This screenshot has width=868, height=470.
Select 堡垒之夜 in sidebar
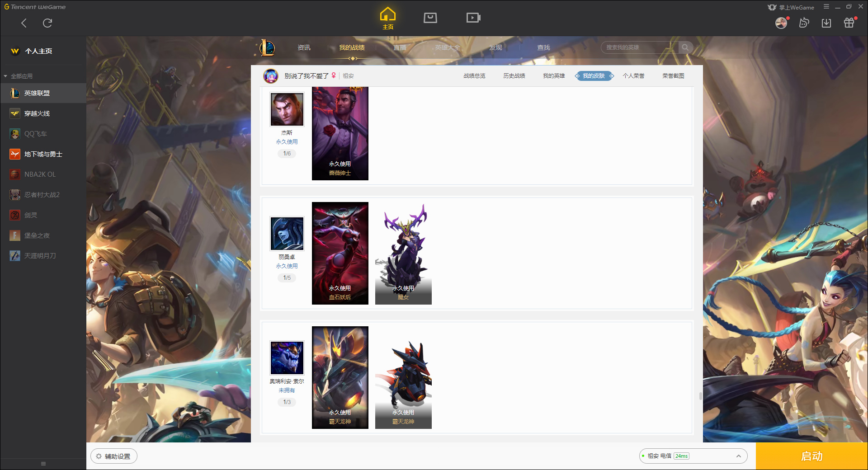point(43,235)
